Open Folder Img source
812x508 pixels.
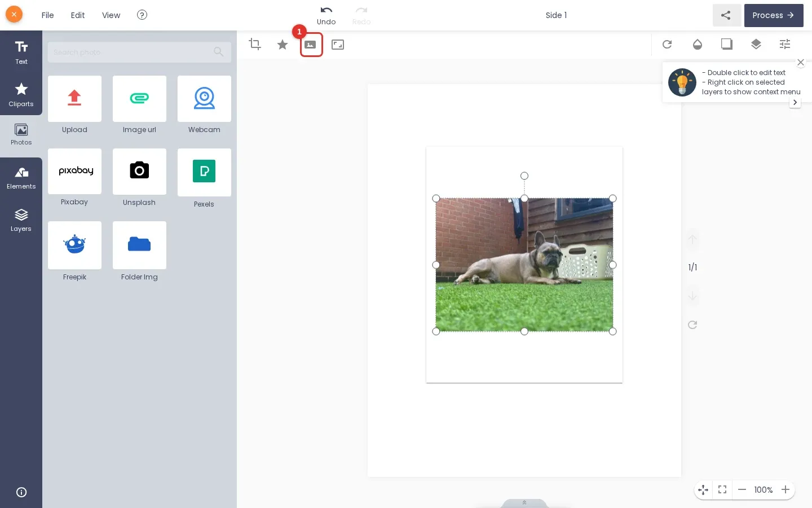[139, 245]
